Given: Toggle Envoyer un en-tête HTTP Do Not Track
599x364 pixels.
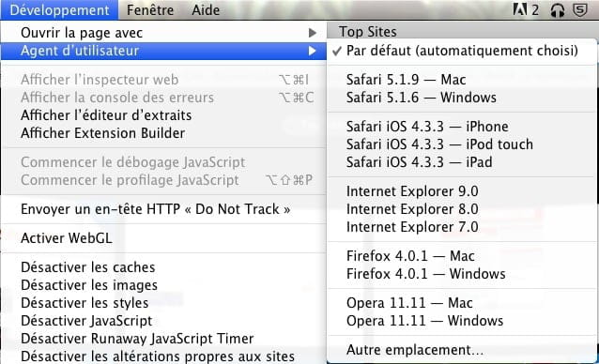Looking at the screenshot, I should coord(163,209).
